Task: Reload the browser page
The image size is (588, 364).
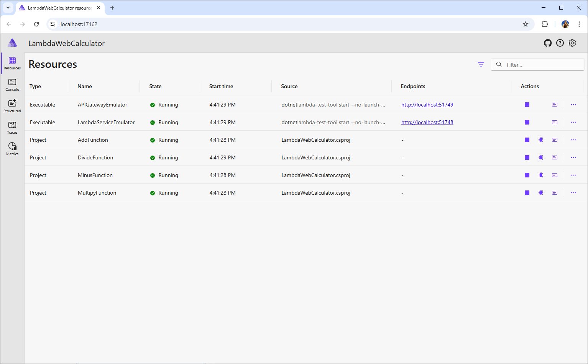Action: 36,24
